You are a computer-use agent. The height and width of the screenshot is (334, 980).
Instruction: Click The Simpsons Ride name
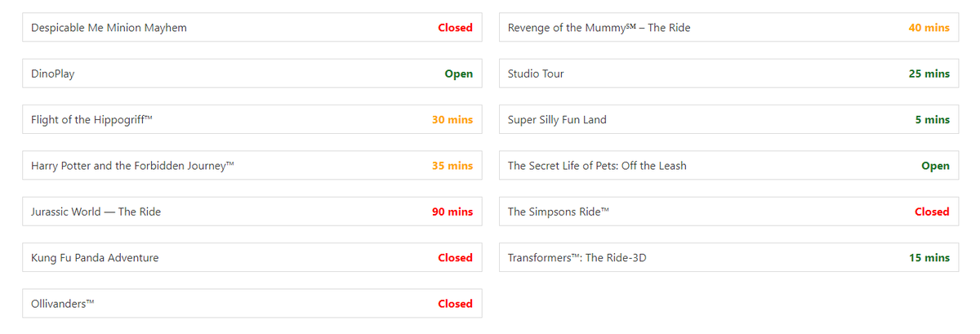(x=559, y=212)
